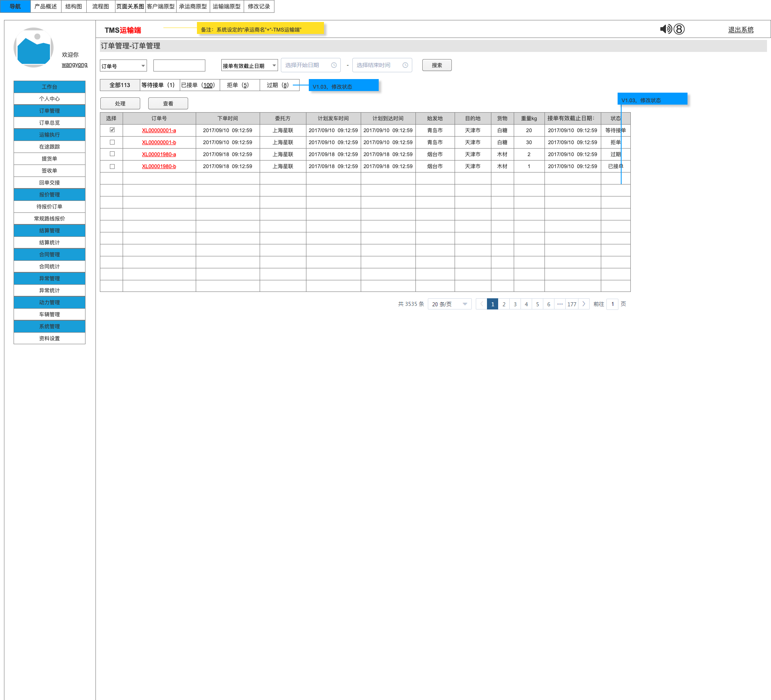Image resolution: width=771 pixels, height=700 pixels.
Task: Click the circled 8 notification badge
Action: pyautogui.click(x=679, y=29)
